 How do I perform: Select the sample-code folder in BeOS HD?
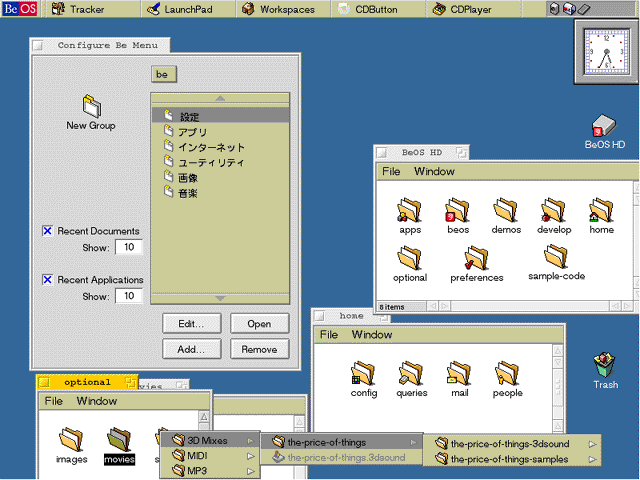pyautogui.click(x=556, y=263)
